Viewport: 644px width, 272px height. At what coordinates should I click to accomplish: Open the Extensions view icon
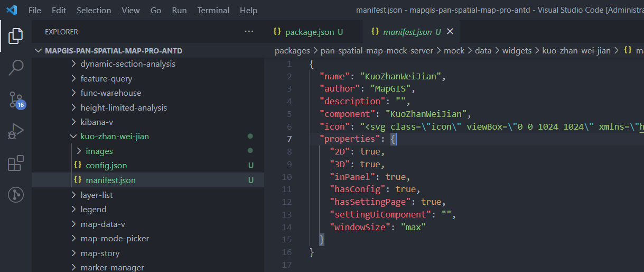click(16, 164)
